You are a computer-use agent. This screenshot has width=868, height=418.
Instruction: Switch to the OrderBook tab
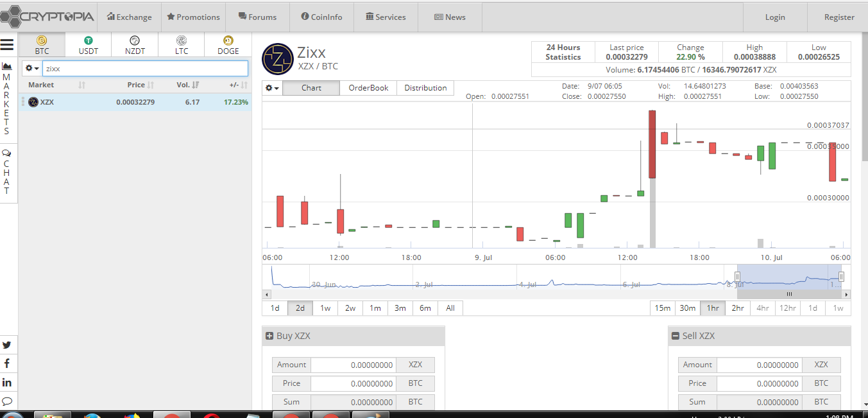coord(368,88)
